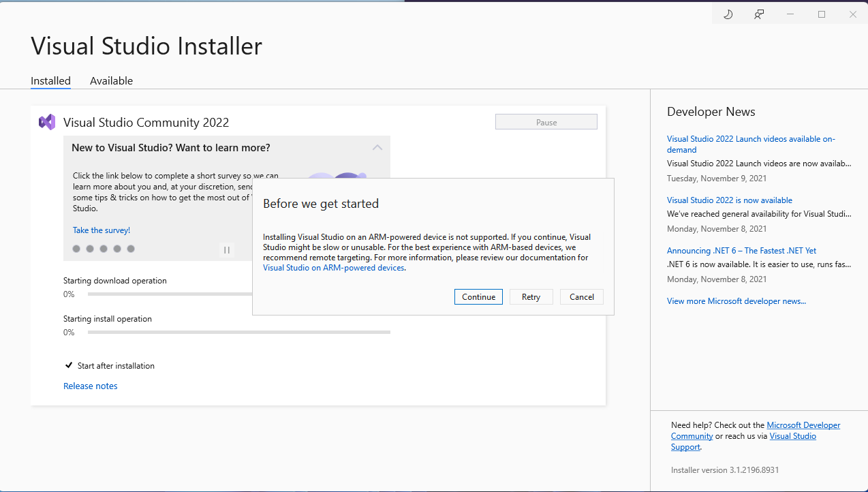
Task: Open Visual Studio on ARM-powered devices link
Action: pos(334,268)
